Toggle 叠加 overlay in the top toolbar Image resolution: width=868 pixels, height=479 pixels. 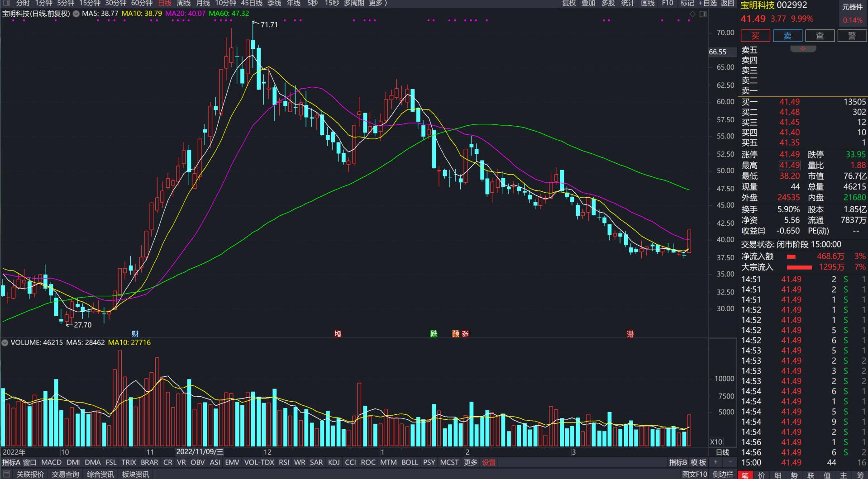pos(588,3)
